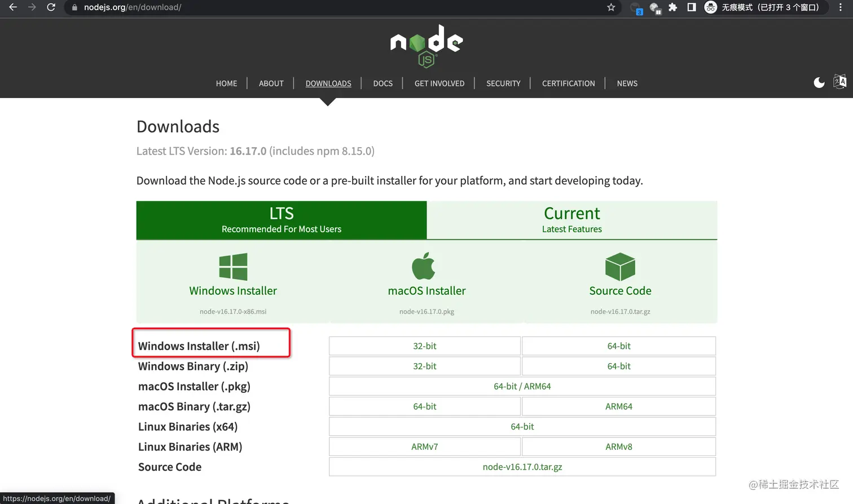Download ARMv8 Linux Binaries
Screen dimensions: 853x504
click(619, 447)
